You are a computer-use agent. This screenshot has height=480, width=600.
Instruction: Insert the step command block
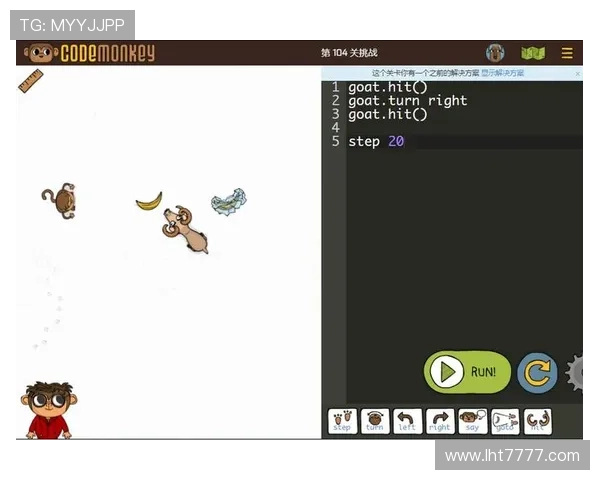click(342, 422)
